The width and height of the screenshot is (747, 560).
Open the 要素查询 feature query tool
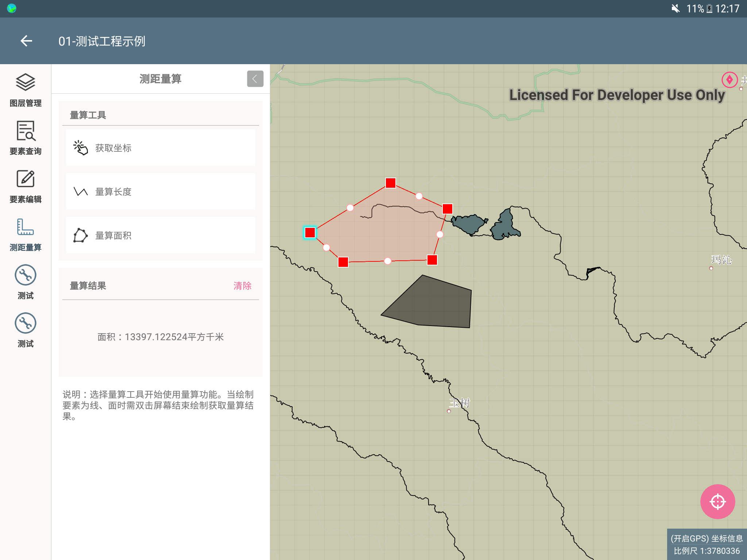25,131
